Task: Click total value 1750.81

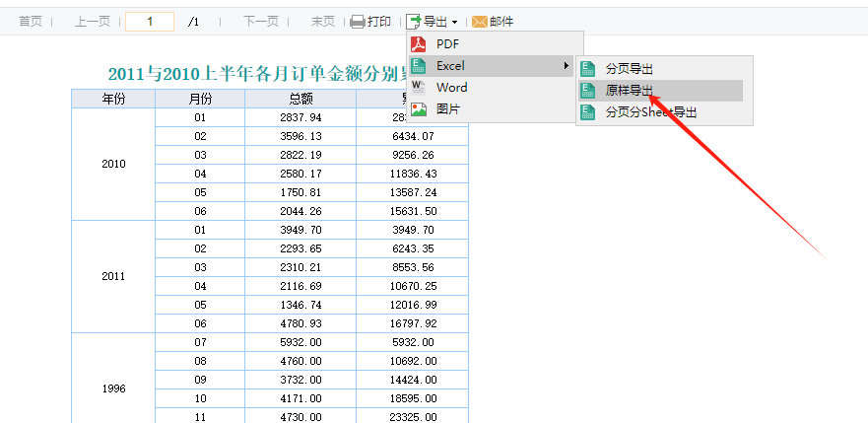Action: click(x=300, y=192)
